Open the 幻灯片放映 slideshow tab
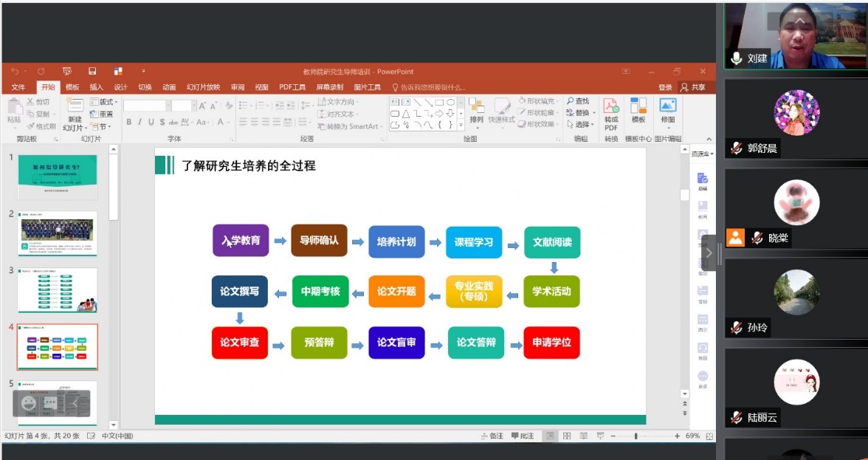Screen dimensions: 868x460 click(203, 87)
